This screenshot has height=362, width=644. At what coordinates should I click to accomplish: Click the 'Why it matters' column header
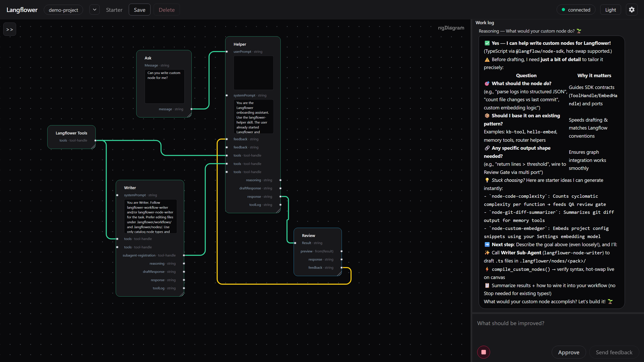pyautogui.click(x=594, y=75)
